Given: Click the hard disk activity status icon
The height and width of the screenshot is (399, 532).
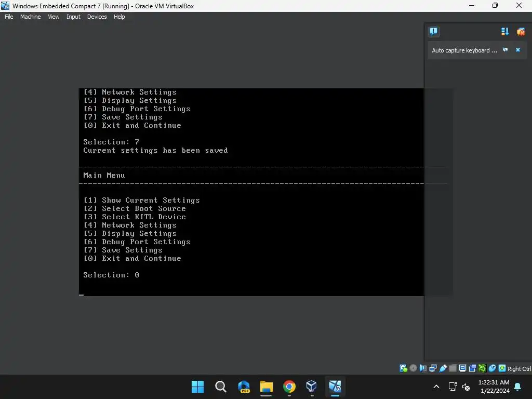Looking at the screenshot, I should [403, 368].
